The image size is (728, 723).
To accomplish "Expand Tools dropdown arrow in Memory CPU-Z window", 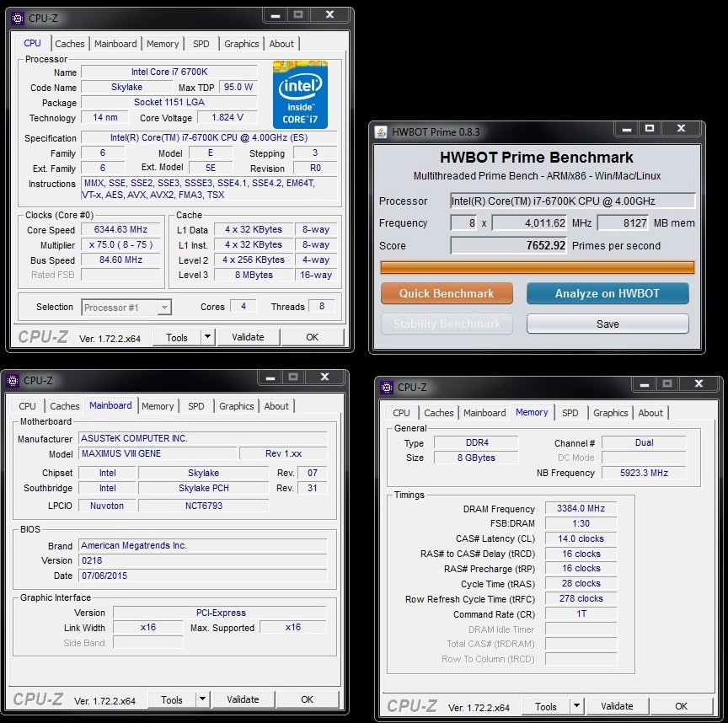I will pyautogui.click(x=576, y=706).
